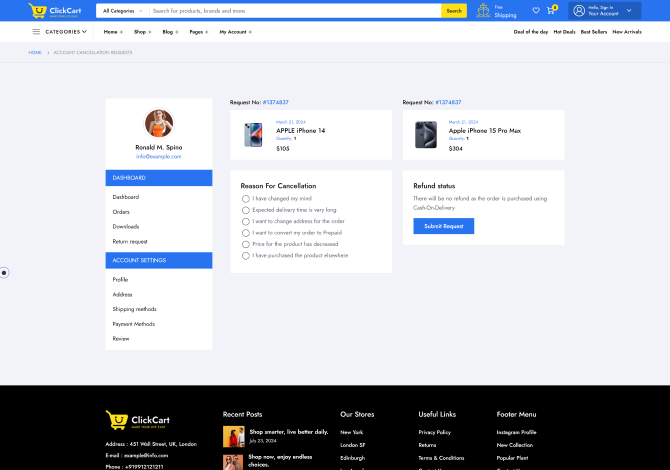Image resolution: width=670 pixels, height=470 pixels.
Task: Open the All Categories search dropdown
Action: point(122,11)
